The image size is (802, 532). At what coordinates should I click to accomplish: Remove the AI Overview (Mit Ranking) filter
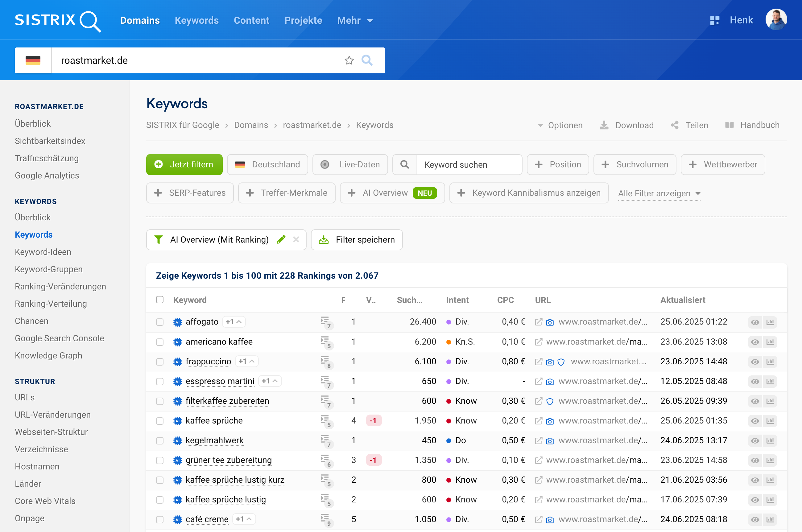(x=296, y=239)
